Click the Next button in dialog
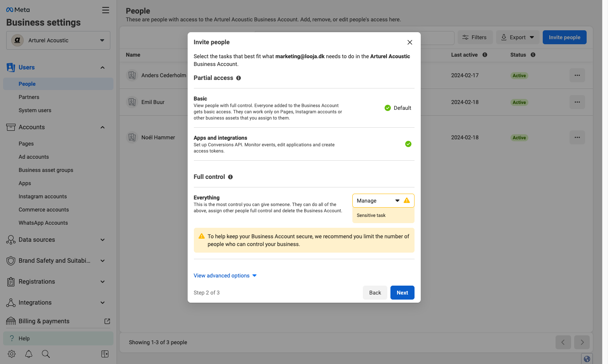The width and height of the screenshot is (608, 364). (x=402, y=293)
